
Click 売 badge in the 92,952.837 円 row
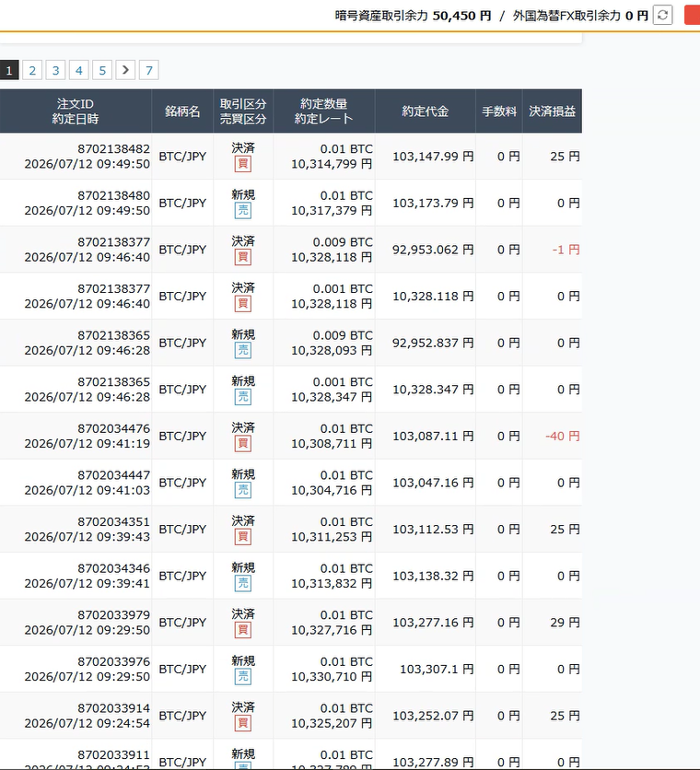pyautogui.click(x=243, y=351)
